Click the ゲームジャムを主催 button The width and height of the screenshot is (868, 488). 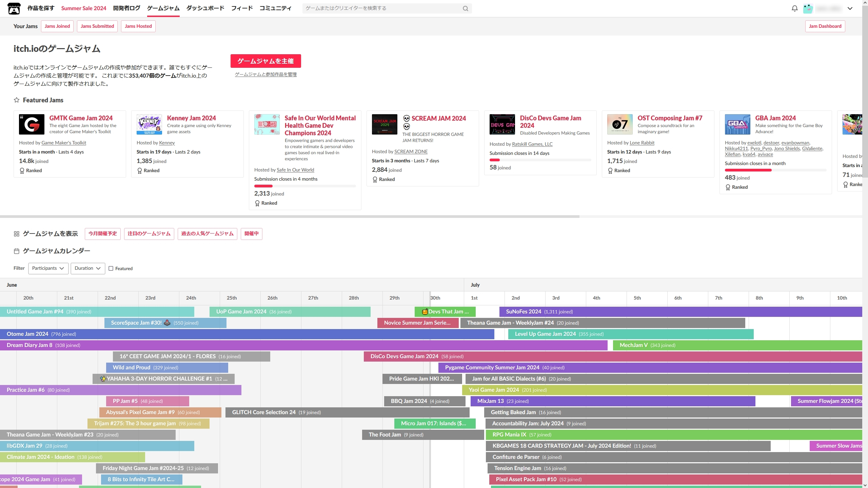coord(265,61)
